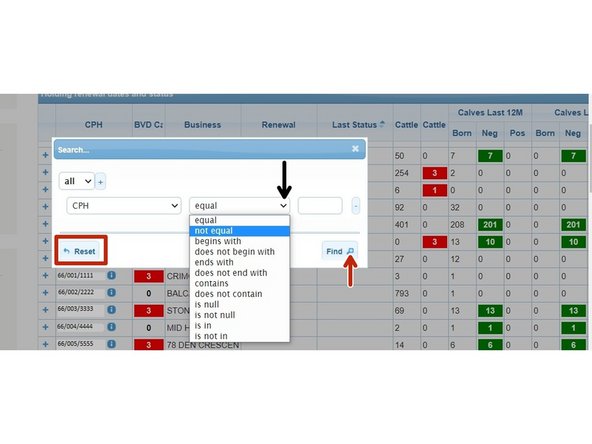Click the Born value 208
Screen dimensions: 592x444
click(457, 225)
